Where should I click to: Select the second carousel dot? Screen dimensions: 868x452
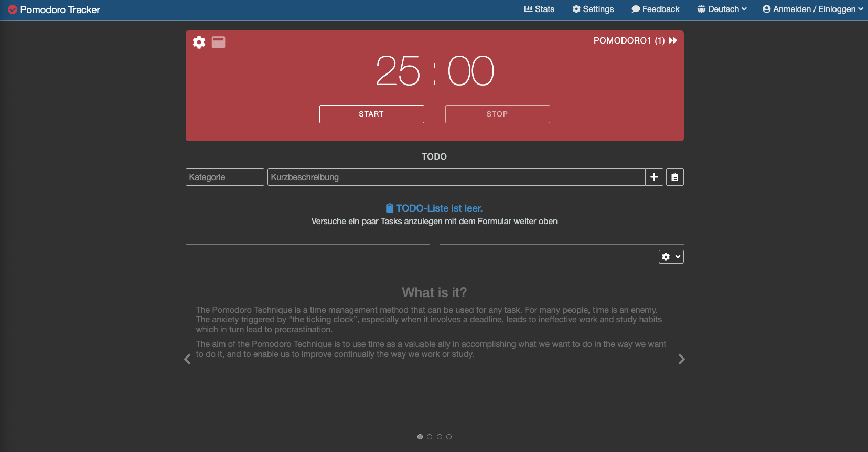pyautogui.click(x=430, y=437)
